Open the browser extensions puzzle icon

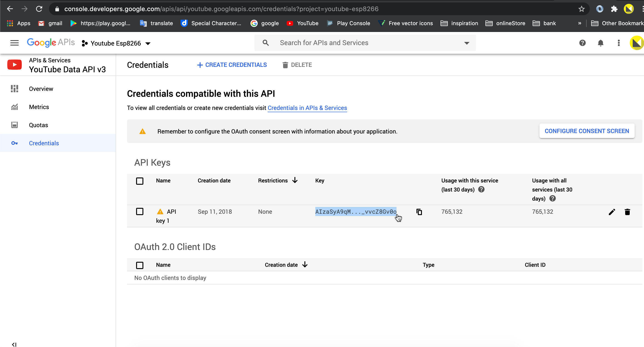(614, 9)
